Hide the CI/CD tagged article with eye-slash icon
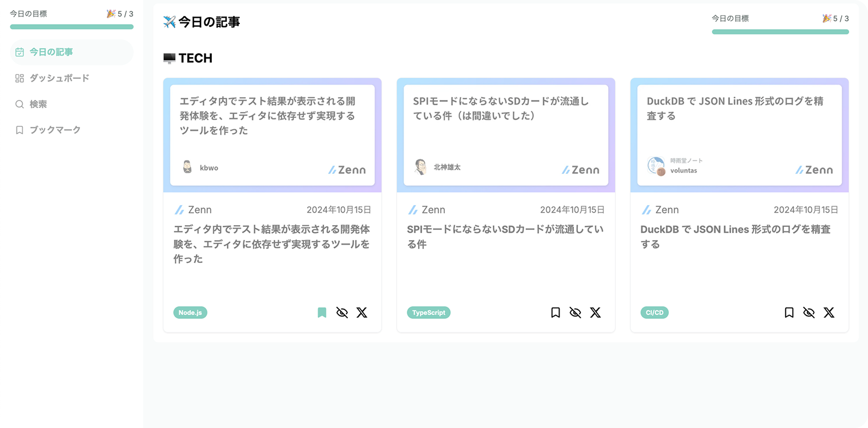This screenshot has height=428, width=868. [809, 313]
